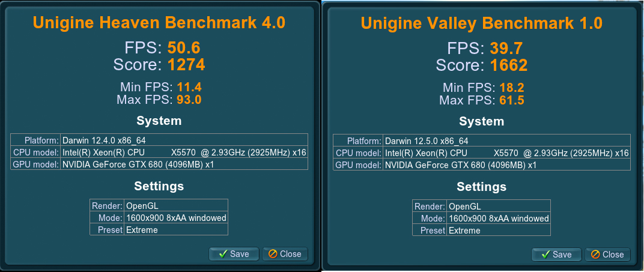Select Valley Min FPS value 18.2
Screen dimensions: 644x272
[x=511, y=88]
